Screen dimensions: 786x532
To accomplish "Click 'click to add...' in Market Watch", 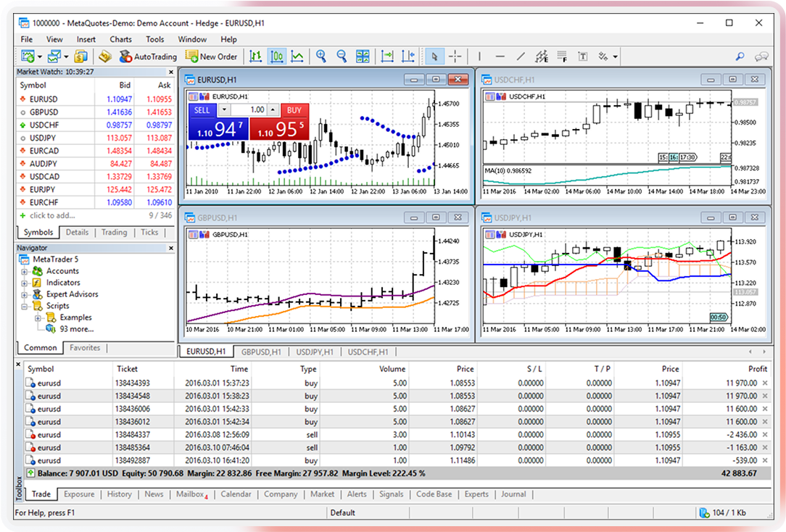I will point(52,215).
